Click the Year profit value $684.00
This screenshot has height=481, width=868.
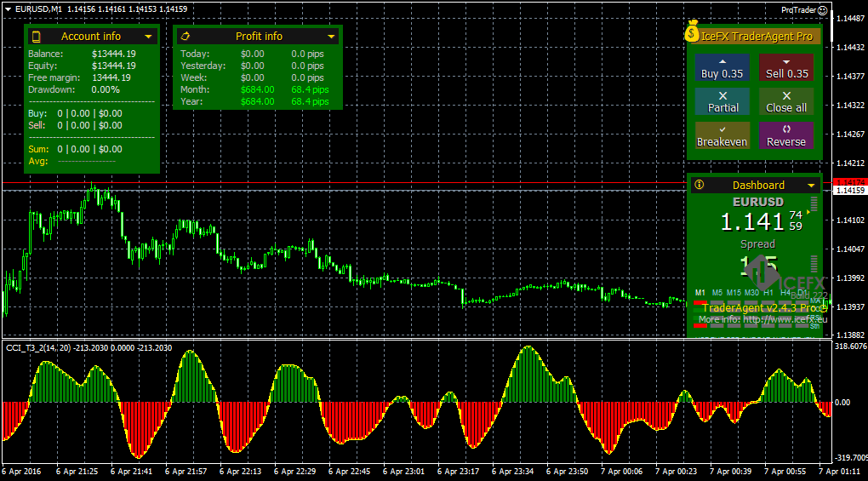point(257,101)
